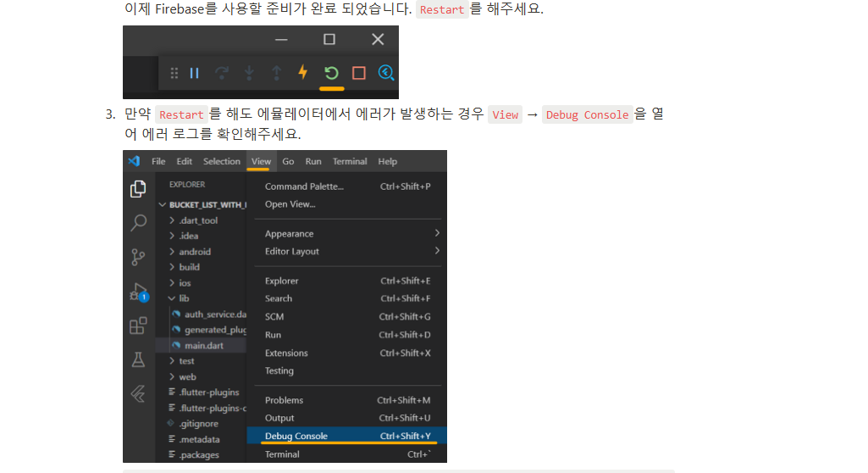Grab the debug toolbar drag handle
Image resolution: width=868 pixels, height=473 pixels.
(174, 73)
